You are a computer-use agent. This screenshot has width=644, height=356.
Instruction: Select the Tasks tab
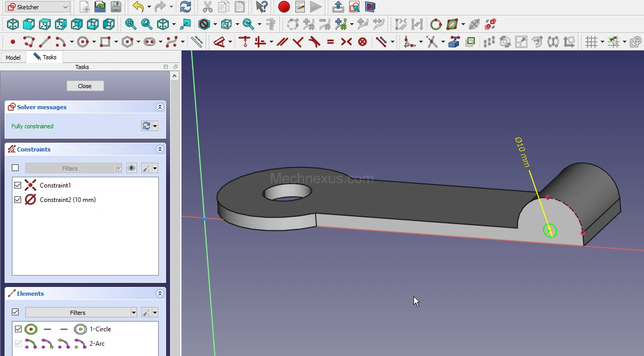(x=45, y=57)
